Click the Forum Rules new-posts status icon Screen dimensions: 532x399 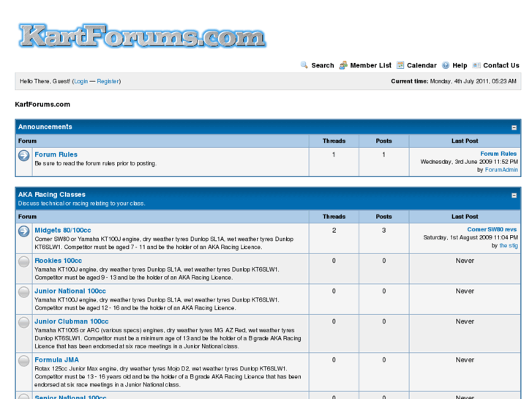[x=23, y=155]
